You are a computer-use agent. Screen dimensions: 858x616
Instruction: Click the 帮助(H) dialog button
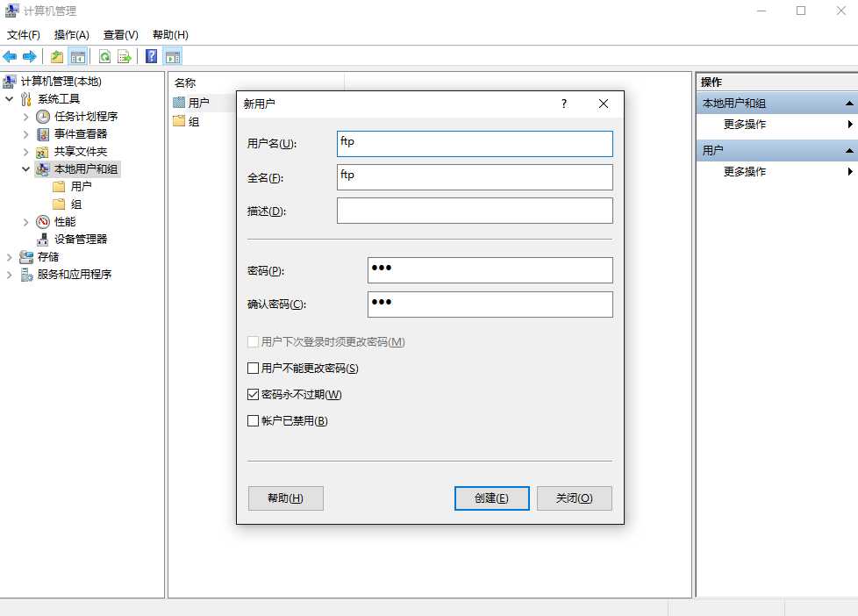pyautogui.click(x=286, y=498)
